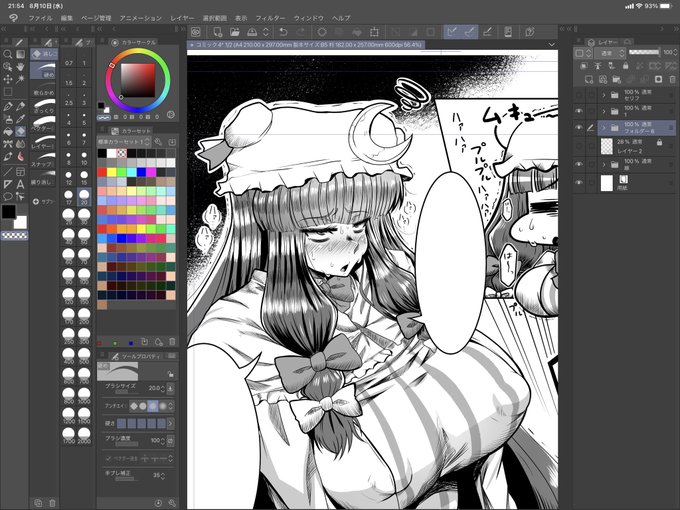Open the 編集 menu
The height and width of the screenshot is (510, 680).
(67, 18)
